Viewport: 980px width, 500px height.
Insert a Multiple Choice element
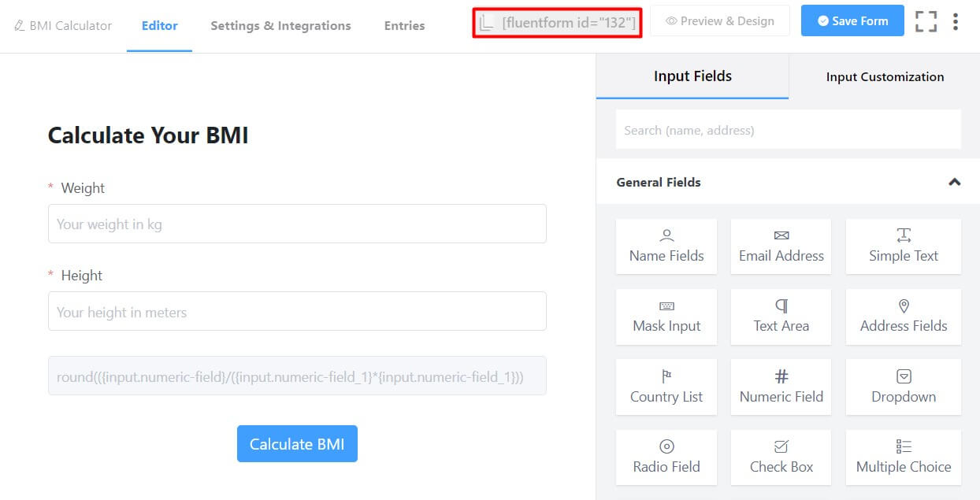coord(903,457)
